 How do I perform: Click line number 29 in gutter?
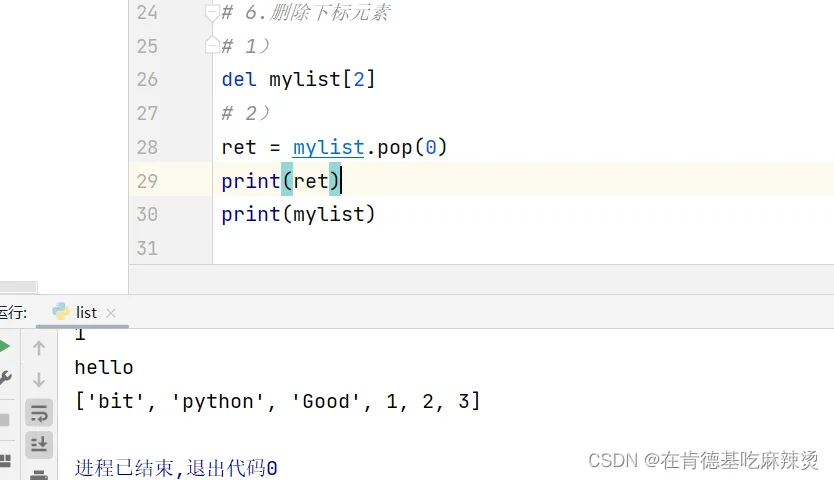147,181
